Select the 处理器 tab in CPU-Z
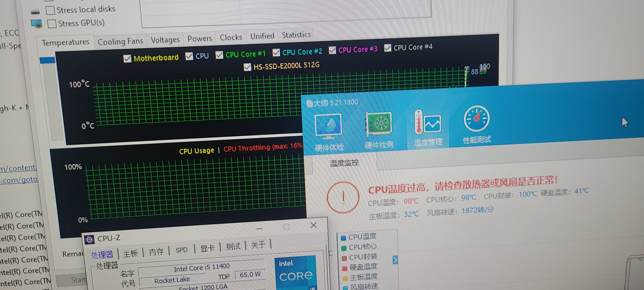This screenshot has width=644, height=290. (102, 255)
